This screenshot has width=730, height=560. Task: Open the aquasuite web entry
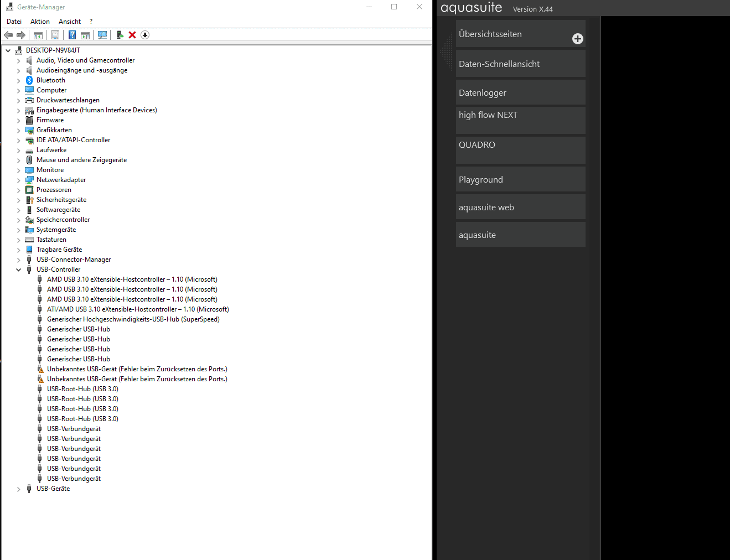tap(521, 207)
